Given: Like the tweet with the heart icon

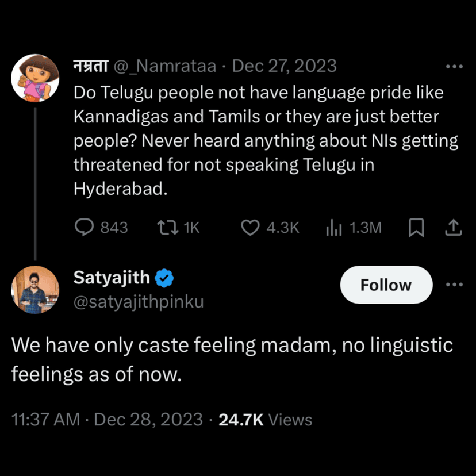Looking at the screenshot, I should [251, 228].
